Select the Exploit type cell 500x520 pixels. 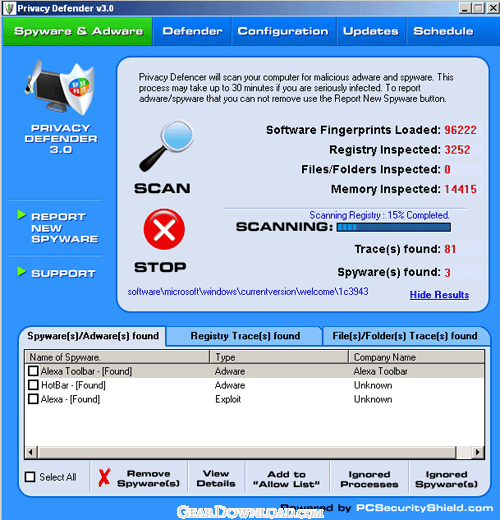click(x=228, y=399)
